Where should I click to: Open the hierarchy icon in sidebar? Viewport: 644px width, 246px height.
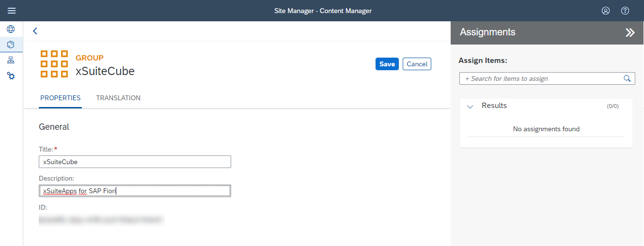coord(11,61)
